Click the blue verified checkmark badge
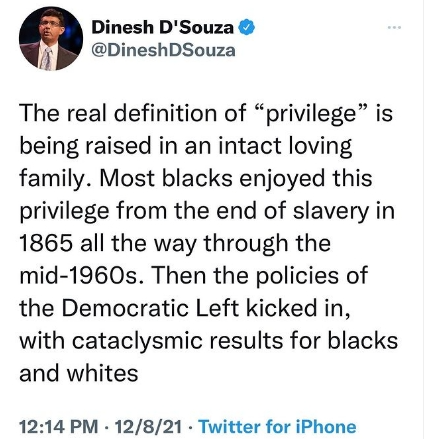Screen dimensions: 424x439 pyautogui.click(x=247, y=27)
